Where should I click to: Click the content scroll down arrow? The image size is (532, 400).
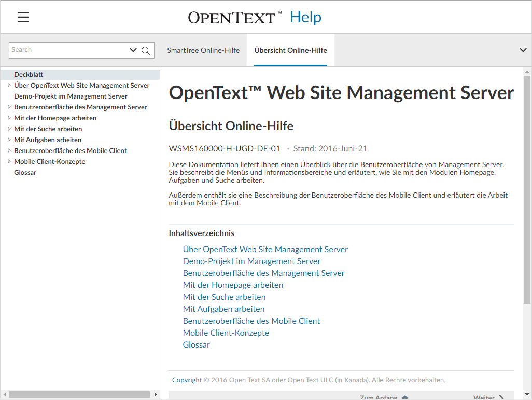(x=527, y=395)
